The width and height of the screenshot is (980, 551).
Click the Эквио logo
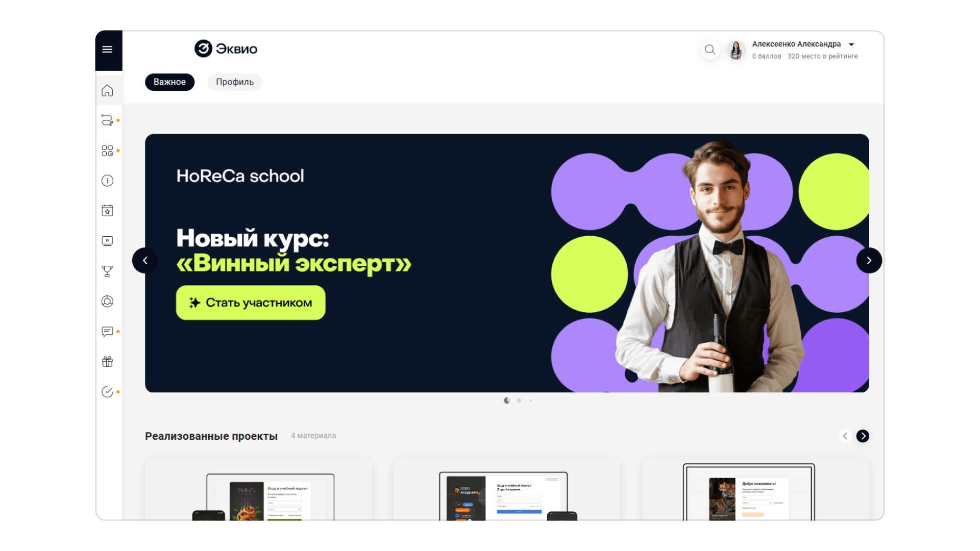click(226, 48)
